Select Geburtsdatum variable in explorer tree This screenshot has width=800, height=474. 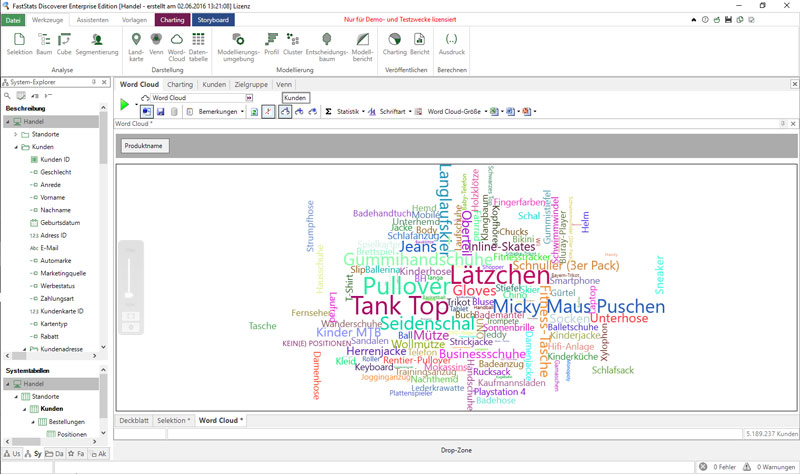coord(59,222)
